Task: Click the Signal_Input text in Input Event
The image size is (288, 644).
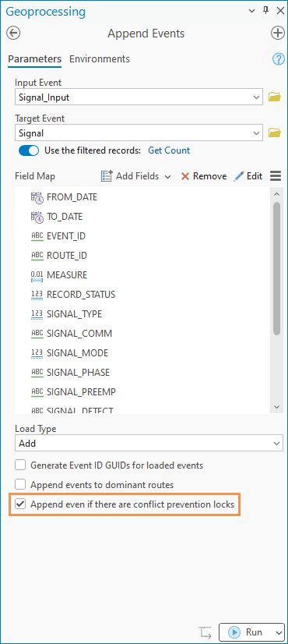Action: click(44, 97)
